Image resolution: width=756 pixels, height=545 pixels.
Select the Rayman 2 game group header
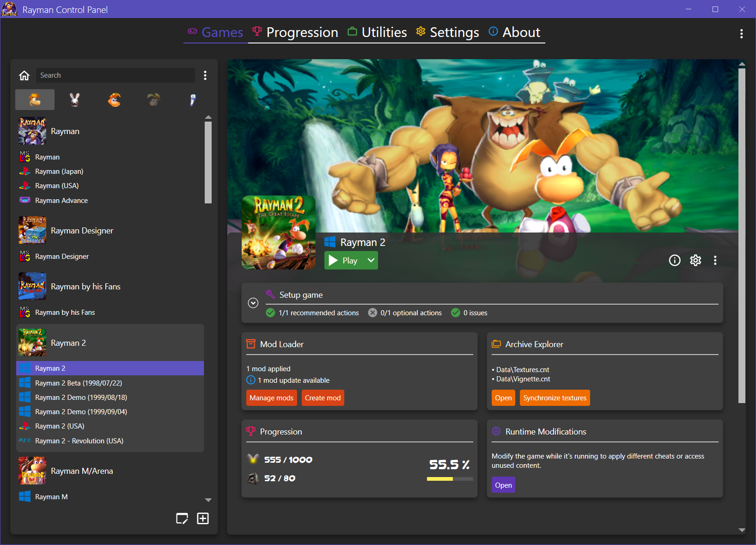tap(110, 343)
